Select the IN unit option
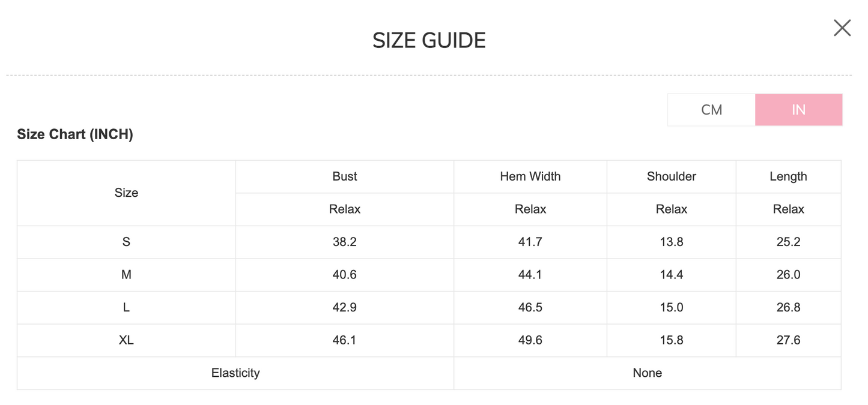The width and height of the screenshot is (868, 405). [x=798, y=110]
